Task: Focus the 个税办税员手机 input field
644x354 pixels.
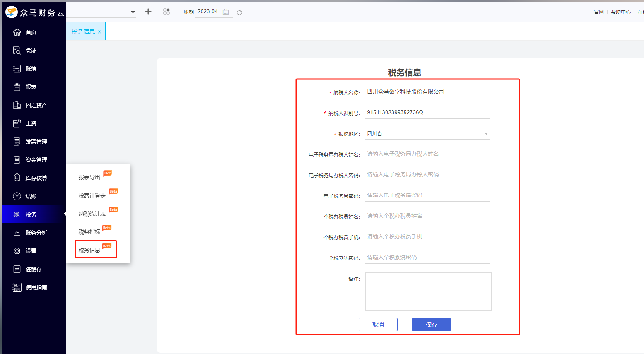Action: point(427,237)
